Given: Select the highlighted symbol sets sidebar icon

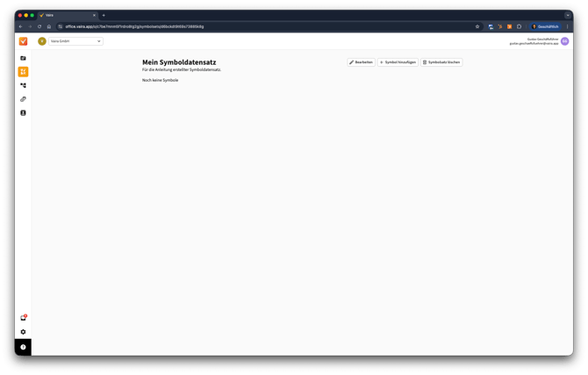Looking at the screenshot, I should pyautogui.click(x=23, y=72).
